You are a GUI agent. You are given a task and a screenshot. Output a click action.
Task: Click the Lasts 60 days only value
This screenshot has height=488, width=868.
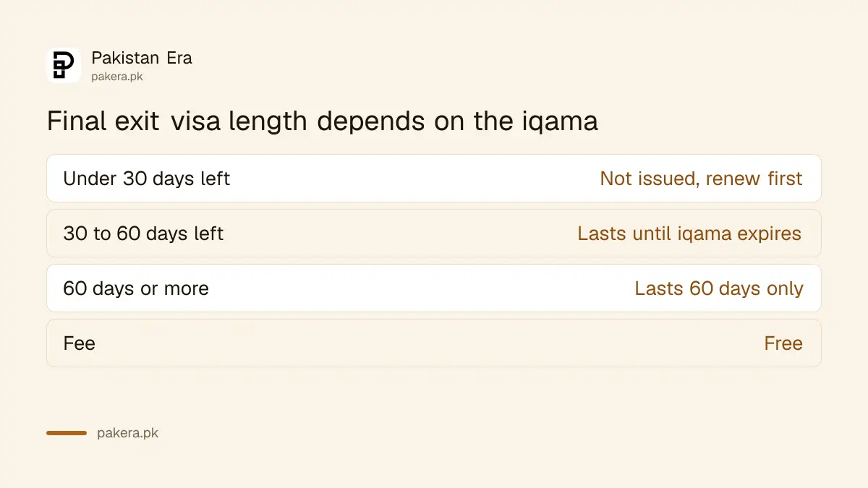[719, 288]
